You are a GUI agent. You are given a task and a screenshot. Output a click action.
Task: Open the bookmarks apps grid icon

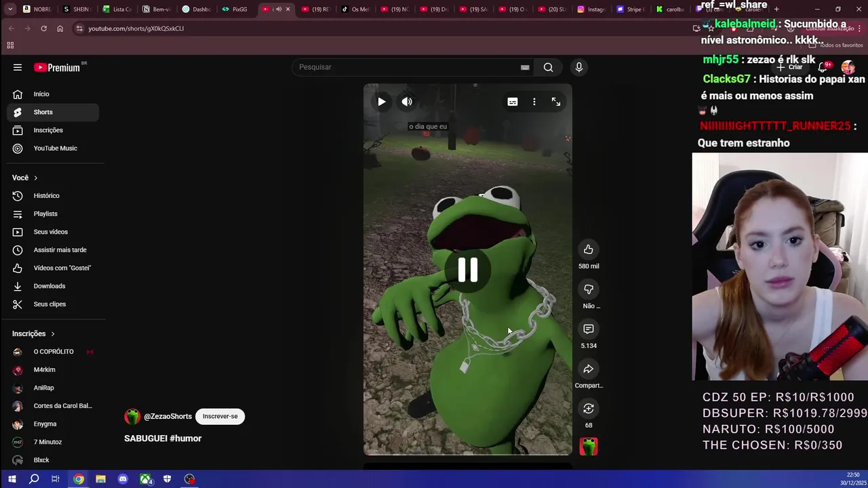(10, 45)
